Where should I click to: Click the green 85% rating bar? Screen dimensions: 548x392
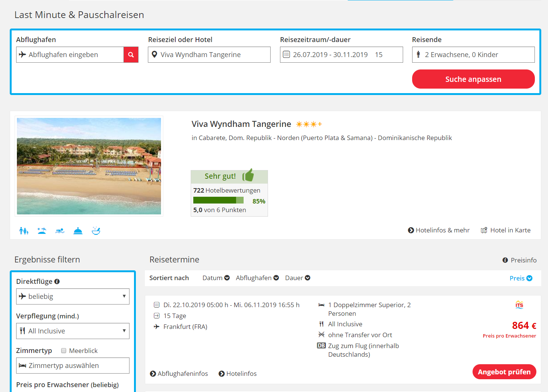[x=218, y=200]
